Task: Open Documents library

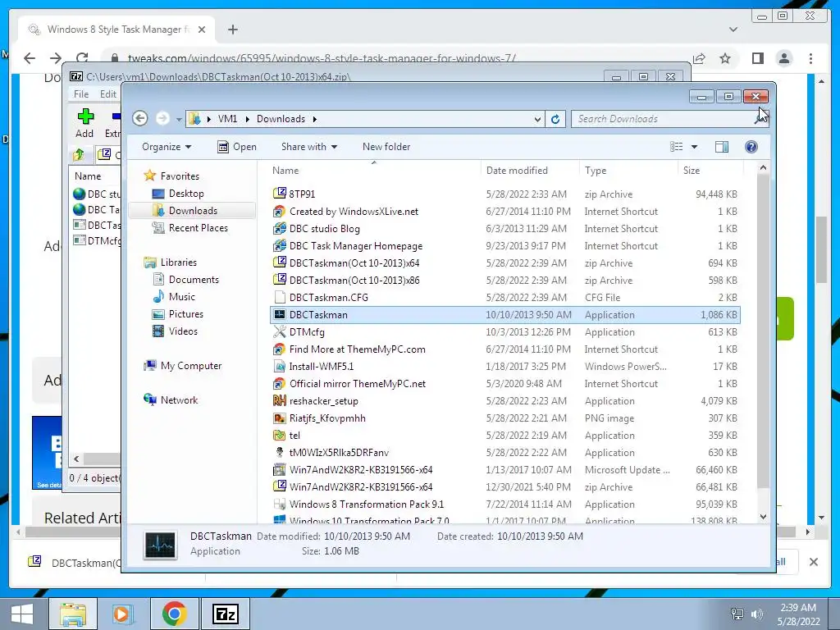Action: point(194,280)
